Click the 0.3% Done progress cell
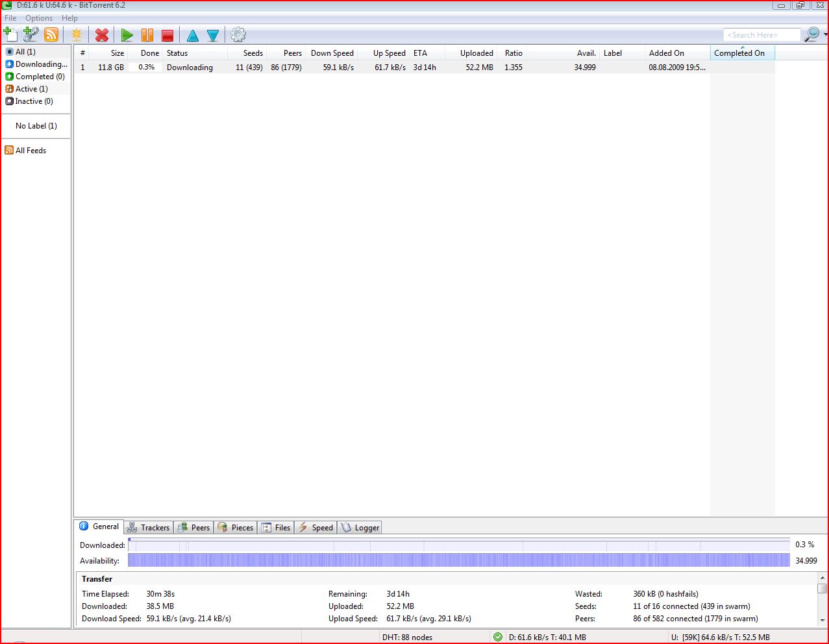Screen dimensions: 829x644 (146, 68)
